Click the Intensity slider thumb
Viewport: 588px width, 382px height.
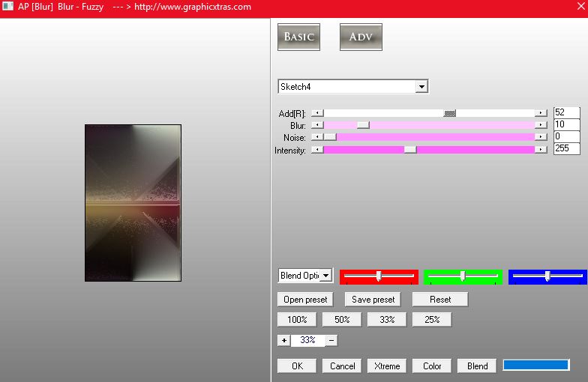click(x=410, y=150)
